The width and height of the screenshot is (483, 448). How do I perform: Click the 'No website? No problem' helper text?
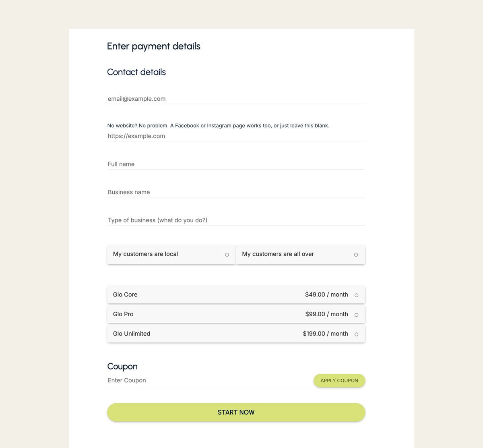[218, 125]
